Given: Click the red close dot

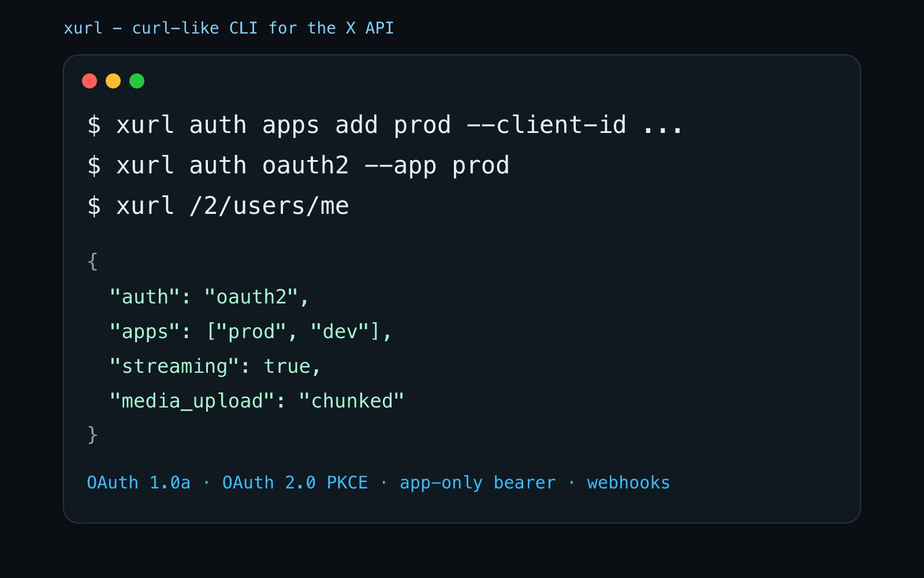Looking at the screenshot, I should [90, 81].
